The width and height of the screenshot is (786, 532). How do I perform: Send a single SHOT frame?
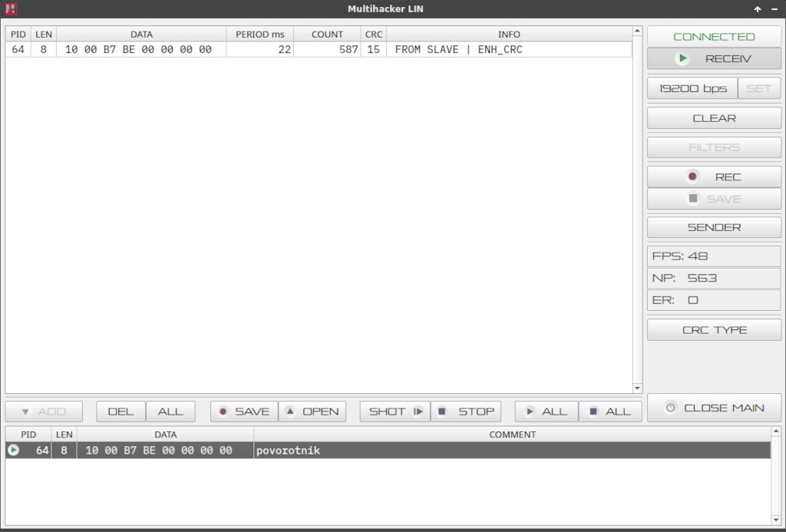(x=395, y=411)
